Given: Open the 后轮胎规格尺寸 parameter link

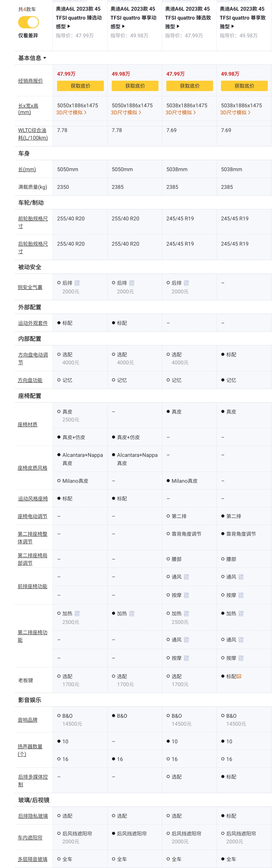Looking at the screenshot, I should pyautogui.click(x=33, y=248).
